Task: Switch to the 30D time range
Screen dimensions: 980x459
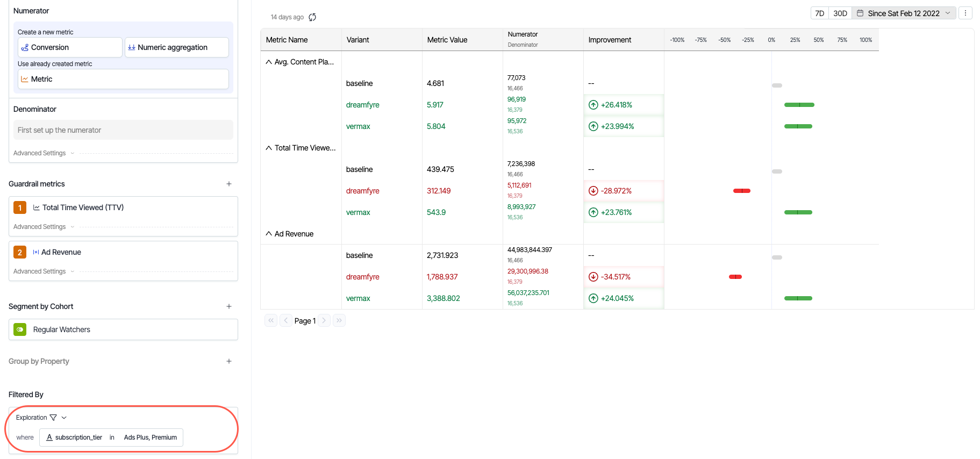Action: pyautogui.click(x=840, y=13)
